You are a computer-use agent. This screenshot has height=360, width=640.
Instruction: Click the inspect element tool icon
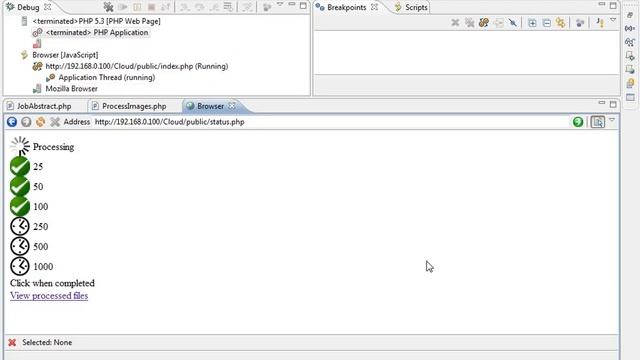tap(598, 122)
